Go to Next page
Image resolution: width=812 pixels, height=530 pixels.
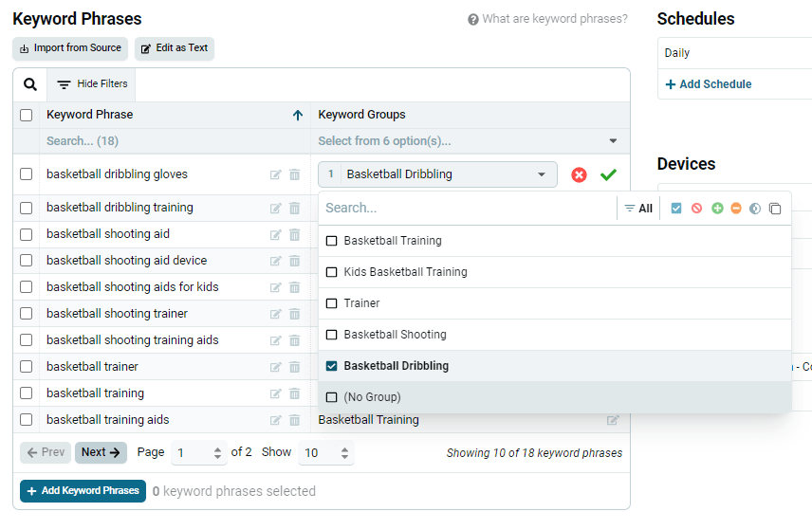[x=101, y=452]
